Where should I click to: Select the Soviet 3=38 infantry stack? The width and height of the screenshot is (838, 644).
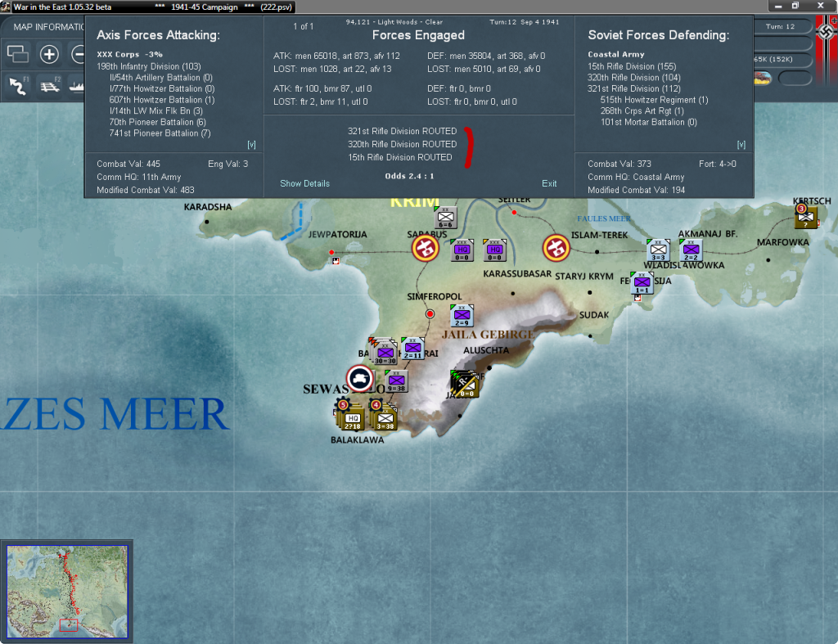click(x=384, y=416)
